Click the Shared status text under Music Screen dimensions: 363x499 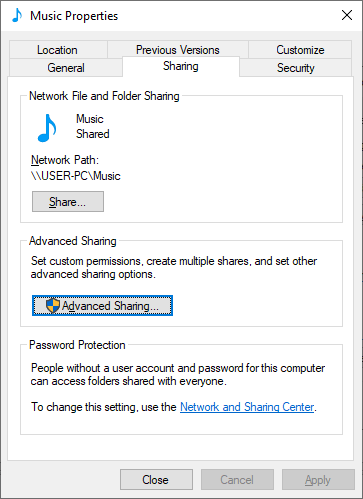tap(93, 134)
